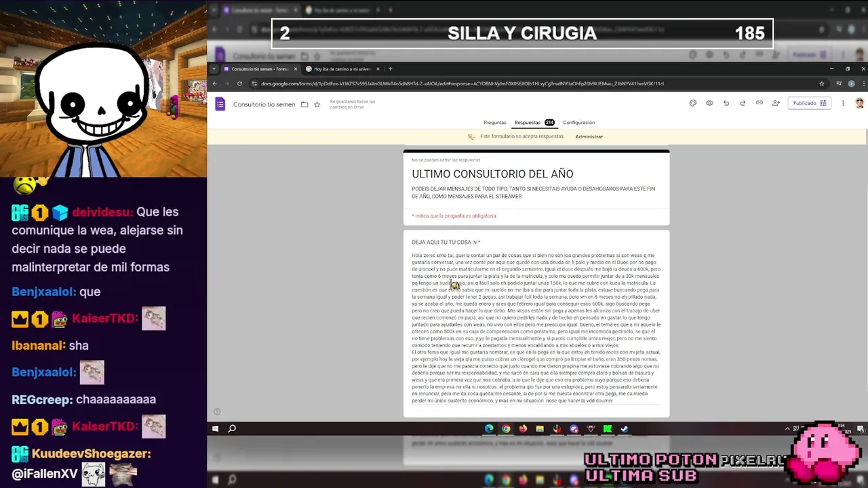
Task: Open a new browser tab
Action: 391,68
